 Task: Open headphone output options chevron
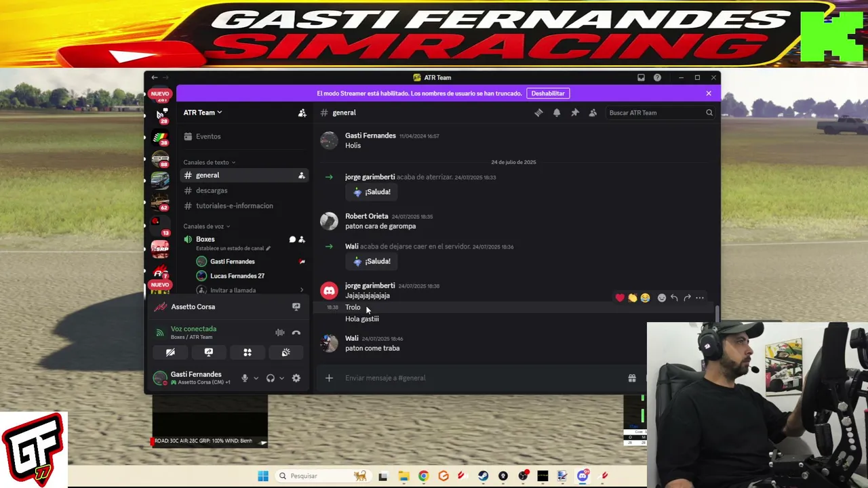(281, 378)
